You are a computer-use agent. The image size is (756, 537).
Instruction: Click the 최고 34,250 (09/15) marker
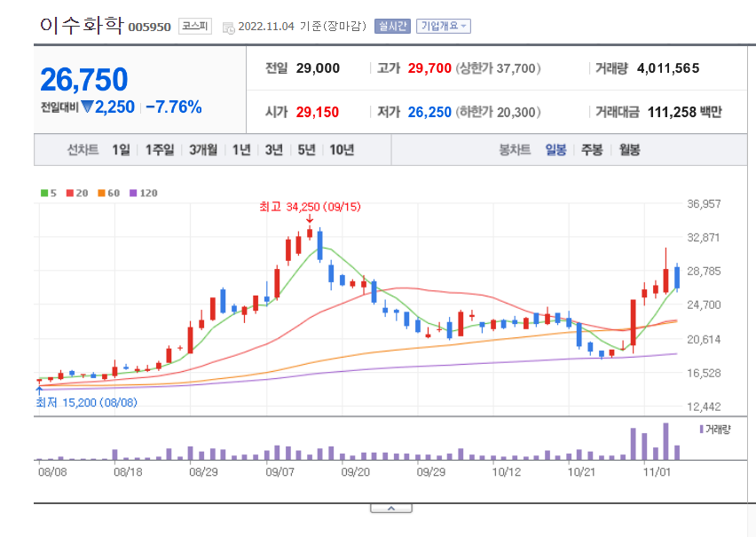[310, 207]
